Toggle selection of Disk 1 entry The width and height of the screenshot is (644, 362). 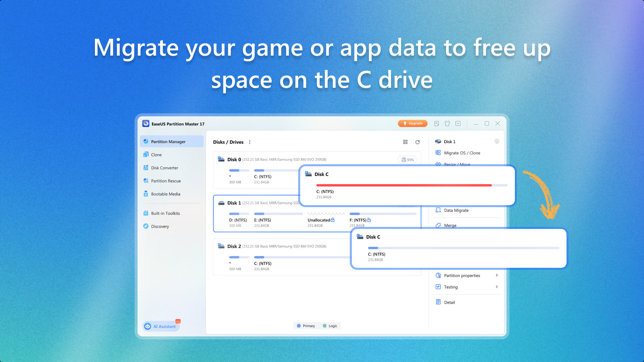(x=234, y=203)
